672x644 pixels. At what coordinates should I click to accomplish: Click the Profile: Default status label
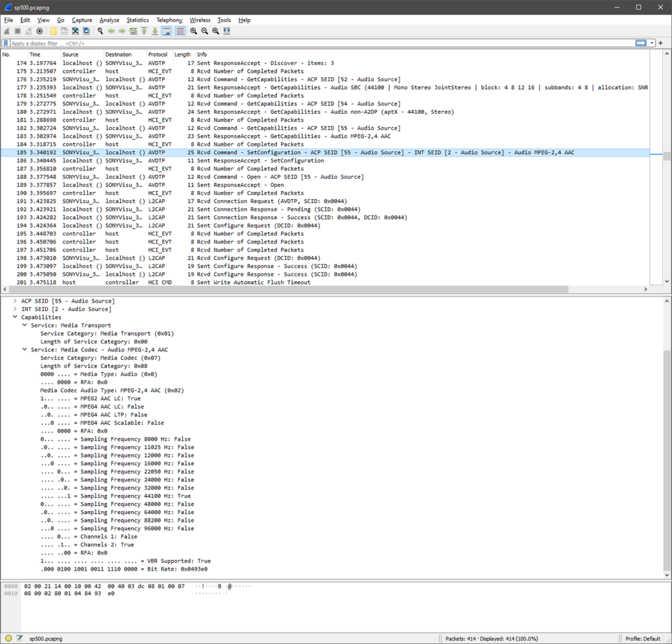pos(643,638)
